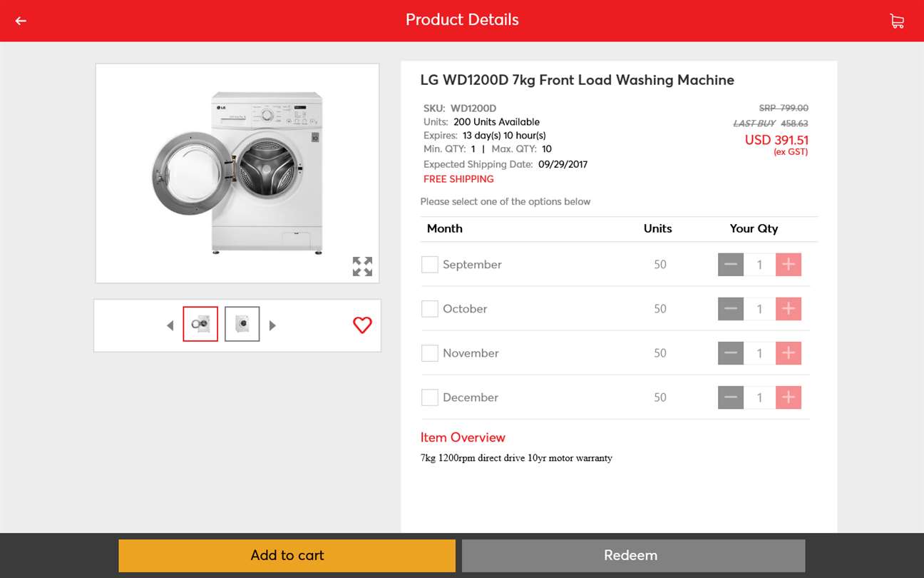Screen dimensions: 924x578
Task: Click the (ex GST) note
Action: 791,152
